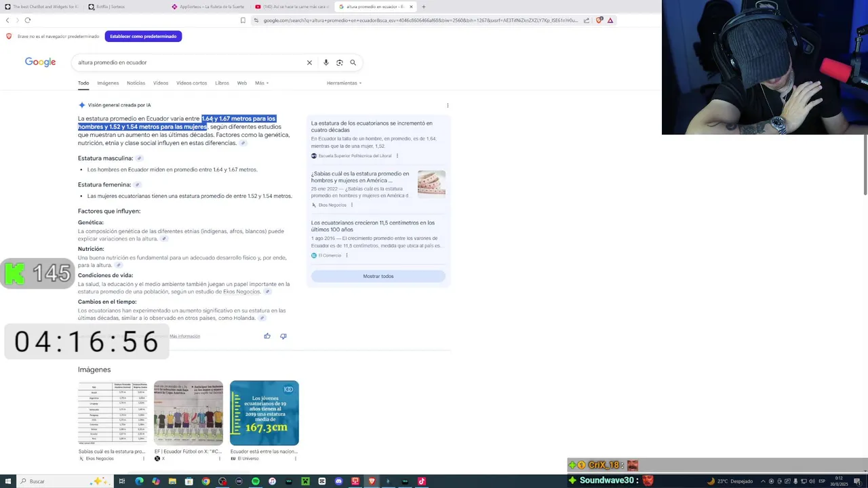868x488 pixels.
Task: Give thumbs up to AI overview
Action: click(267, 336)
